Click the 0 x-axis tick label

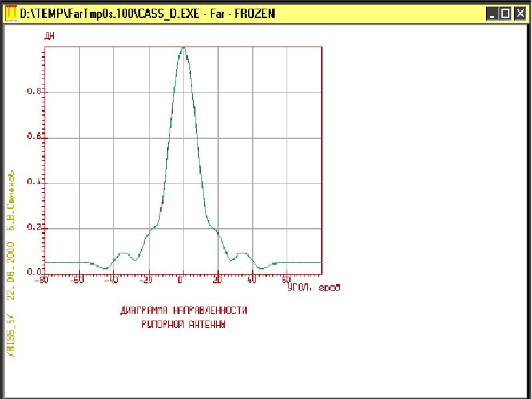(x=181, y=280)
